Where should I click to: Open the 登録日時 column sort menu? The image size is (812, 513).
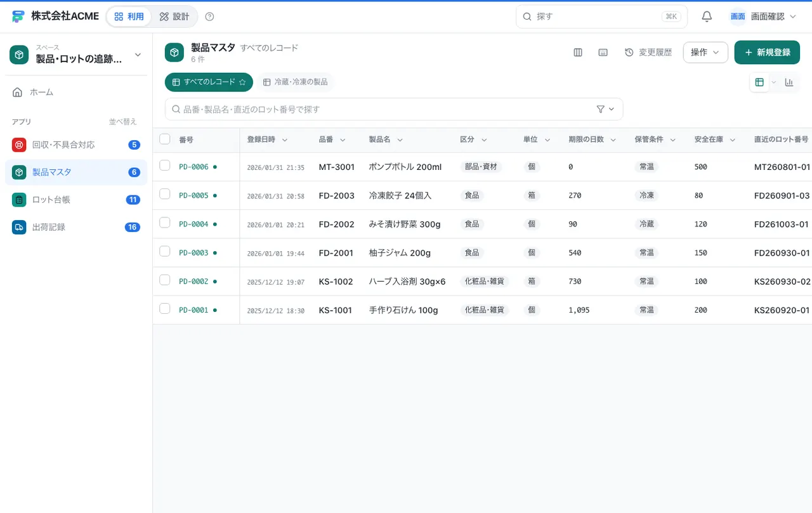(285, 140)
